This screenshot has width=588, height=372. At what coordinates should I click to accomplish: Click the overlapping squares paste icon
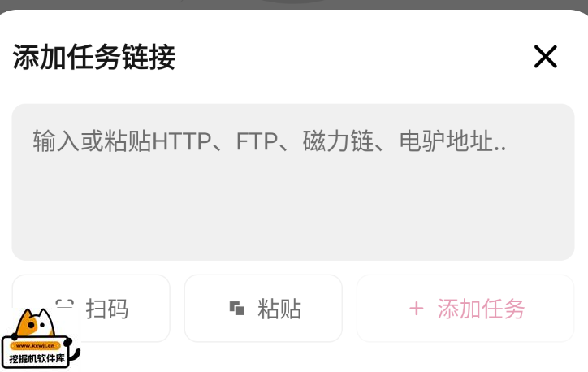[237, 309]
